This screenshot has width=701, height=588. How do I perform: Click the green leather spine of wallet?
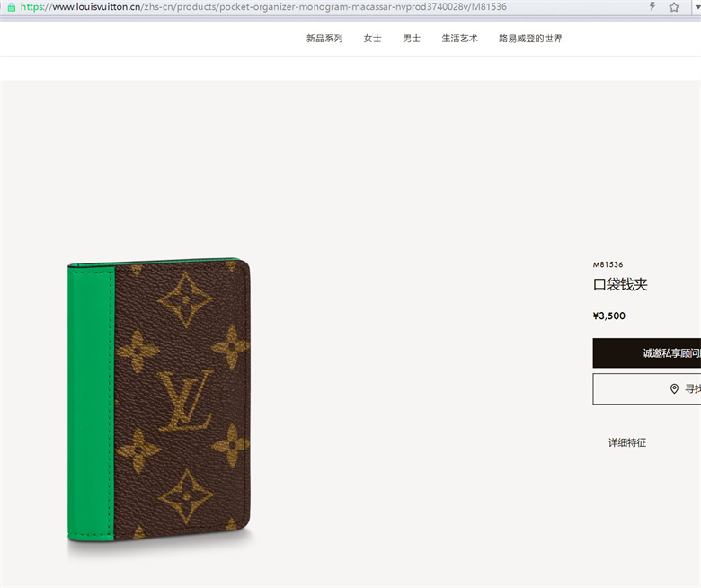(x=91, y=401)
